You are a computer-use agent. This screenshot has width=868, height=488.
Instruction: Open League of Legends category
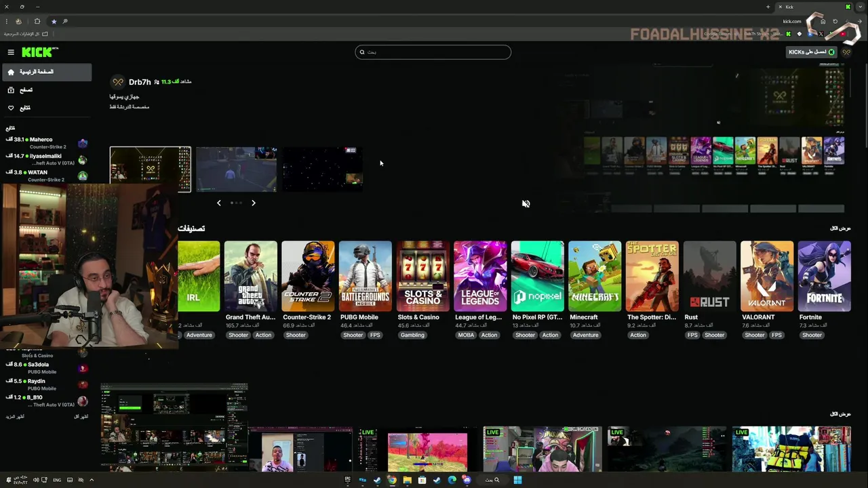(480, 276)
